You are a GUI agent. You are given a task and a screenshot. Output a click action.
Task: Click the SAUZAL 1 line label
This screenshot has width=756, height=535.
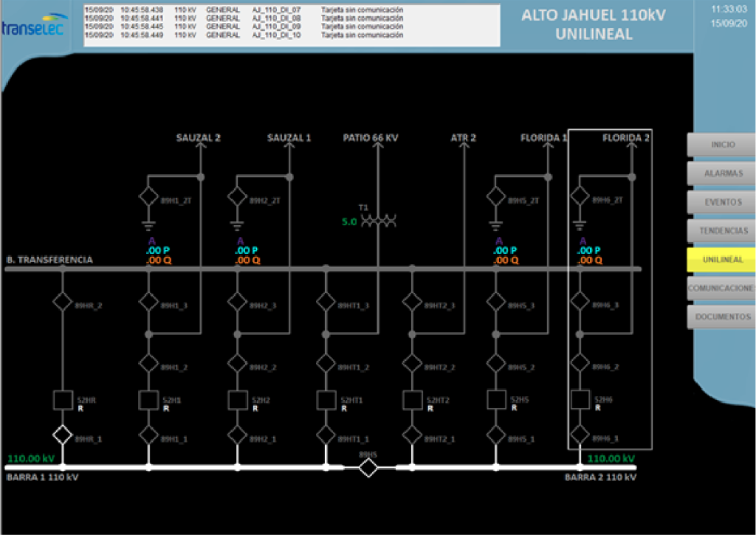[x=289, y=137]
